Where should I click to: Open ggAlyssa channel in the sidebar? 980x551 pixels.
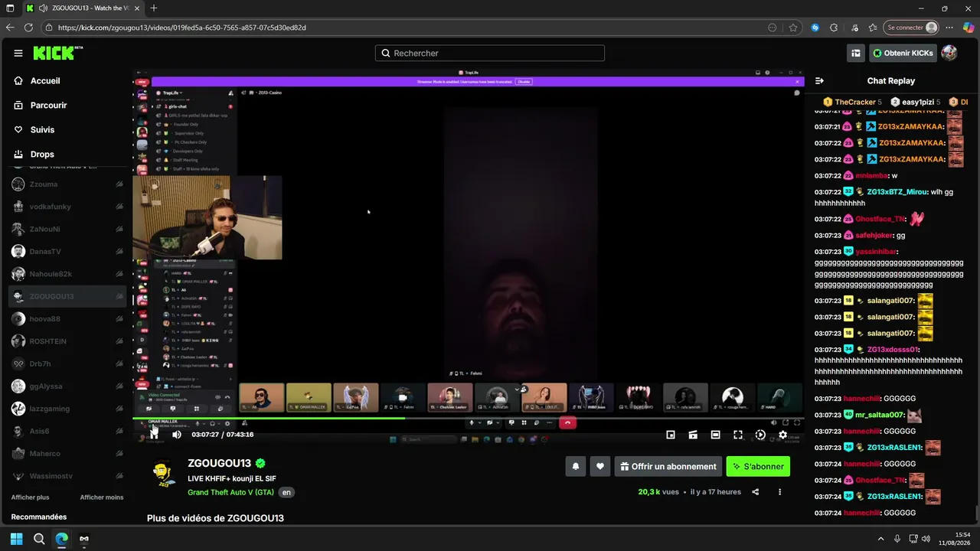tap(67, 386)
